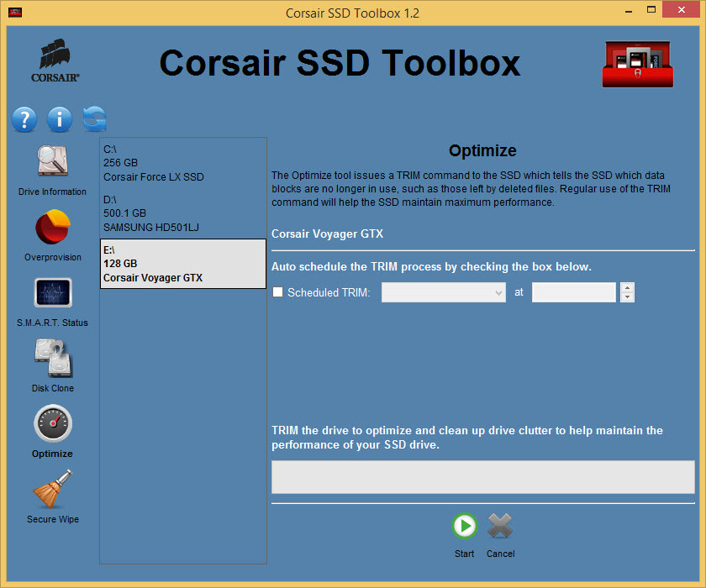
Task: Click the Secure Wipe label
Action: pyautogui.click(x=53, y=519)
